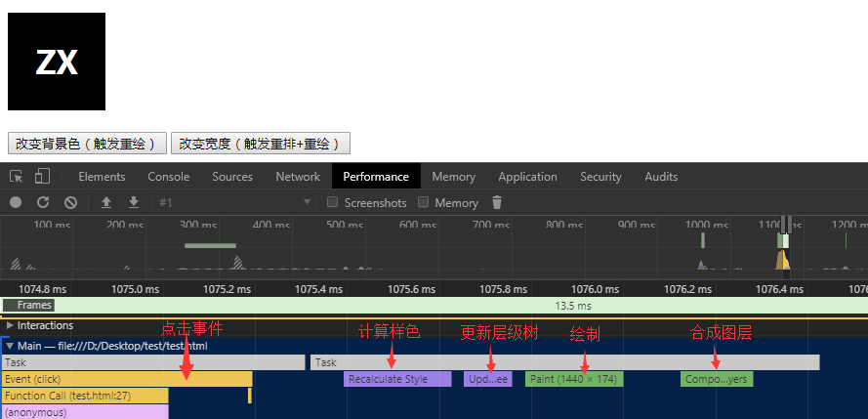Clear the recording with the clear icon
Image resolution: width=868 pixels, height=419 pixels.
click(x=70, y=202)
